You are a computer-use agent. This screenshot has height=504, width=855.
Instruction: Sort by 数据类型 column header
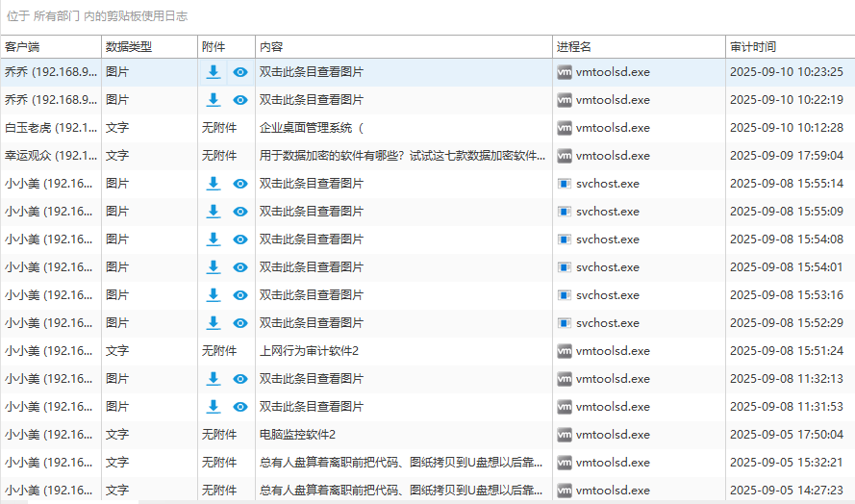click(x=149, y=47)
